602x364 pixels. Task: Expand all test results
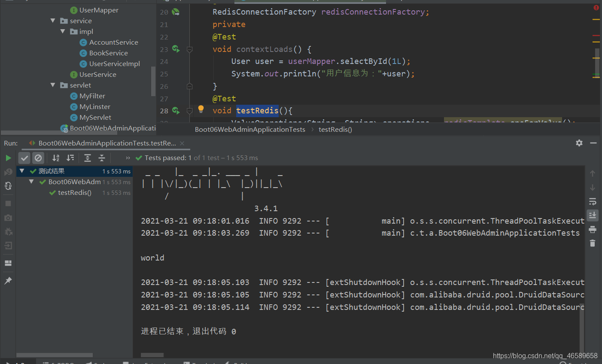88,158
